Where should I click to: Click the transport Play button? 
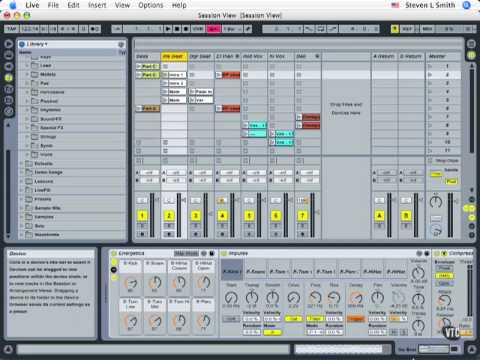(x=168, y=29)
